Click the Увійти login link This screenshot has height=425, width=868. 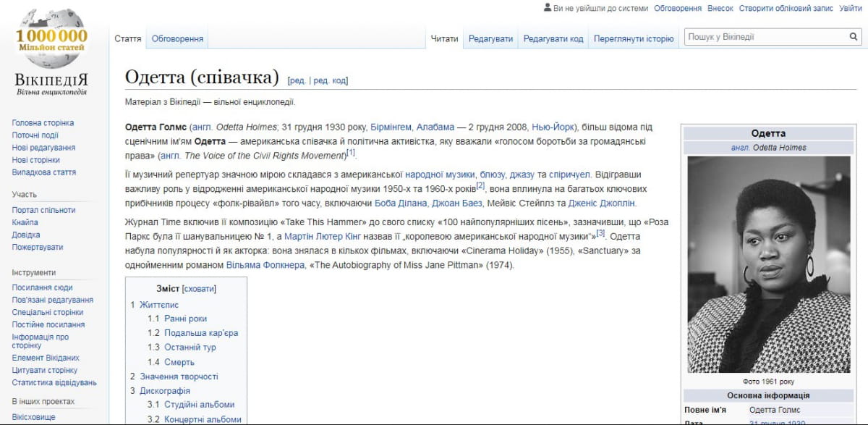[850, 8]
